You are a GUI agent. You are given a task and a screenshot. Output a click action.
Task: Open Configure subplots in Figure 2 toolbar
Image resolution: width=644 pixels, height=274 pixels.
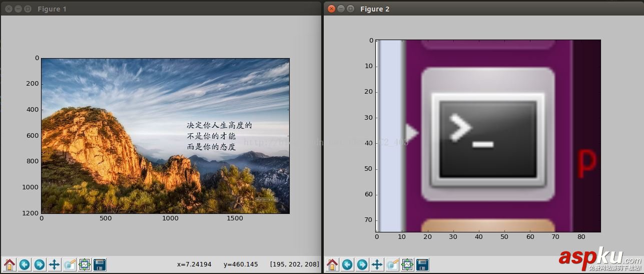click(x=407, y=264)
